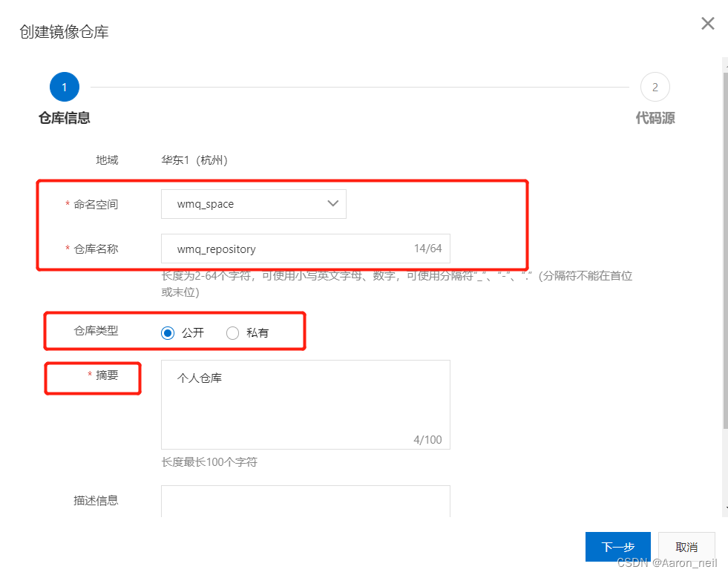Click the 长度为2-64个字符 naming rule hint

pyautogui.click(x=397, y=283)
